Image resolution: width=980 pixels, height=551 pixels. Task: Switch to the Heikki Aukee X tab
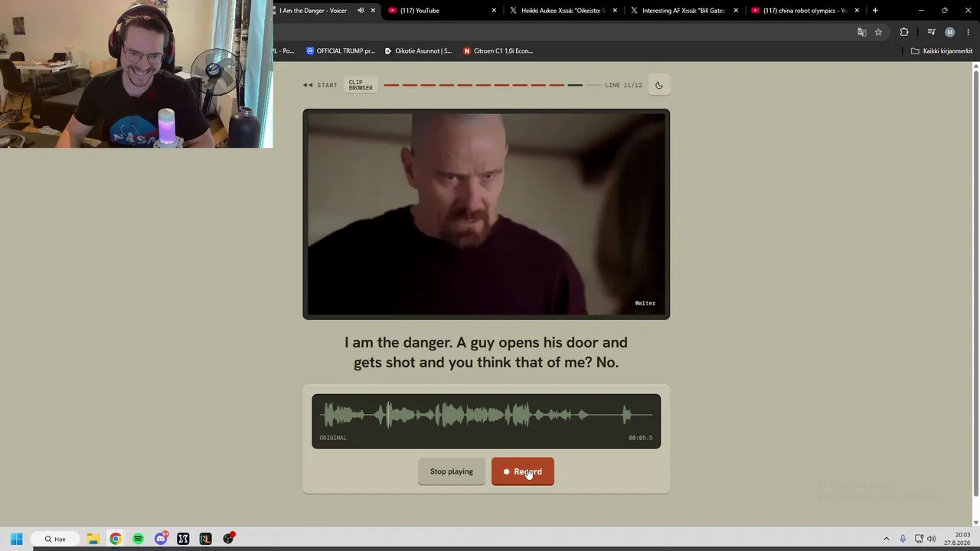(562, 11)
